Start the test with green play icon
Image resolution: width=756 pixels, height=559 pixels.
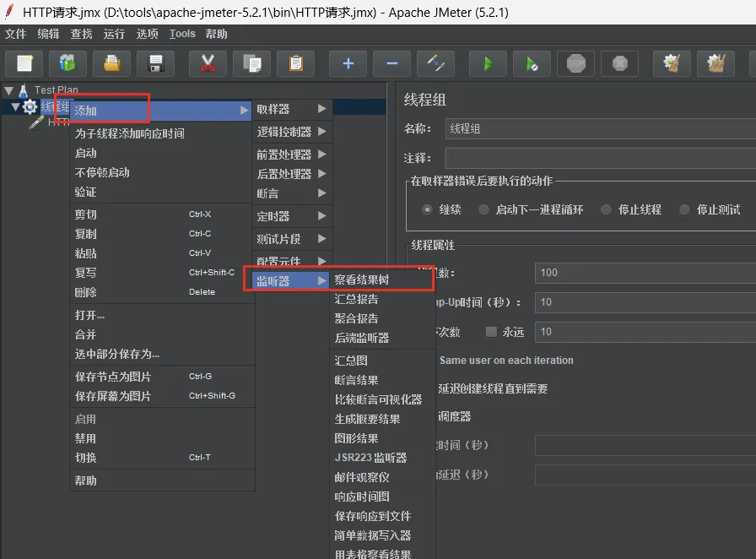pos(488,63)
